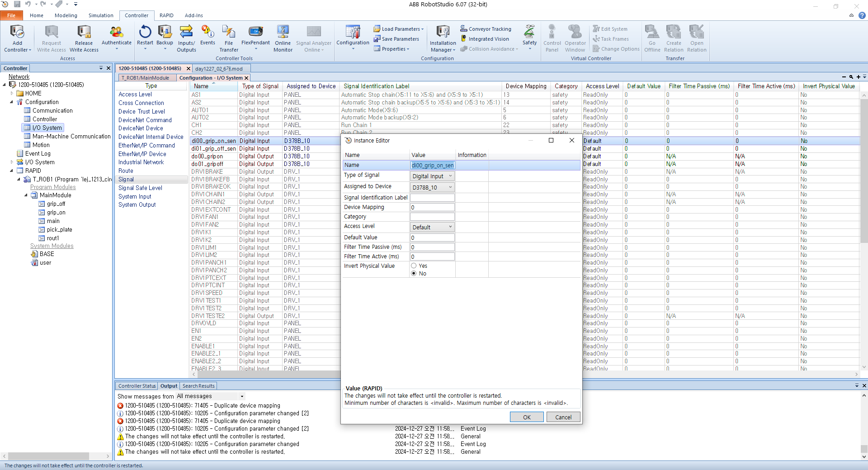This screenshot has width=868, height=470.
Task: Click the System Modules link
Action: click(x=52, y=246)
